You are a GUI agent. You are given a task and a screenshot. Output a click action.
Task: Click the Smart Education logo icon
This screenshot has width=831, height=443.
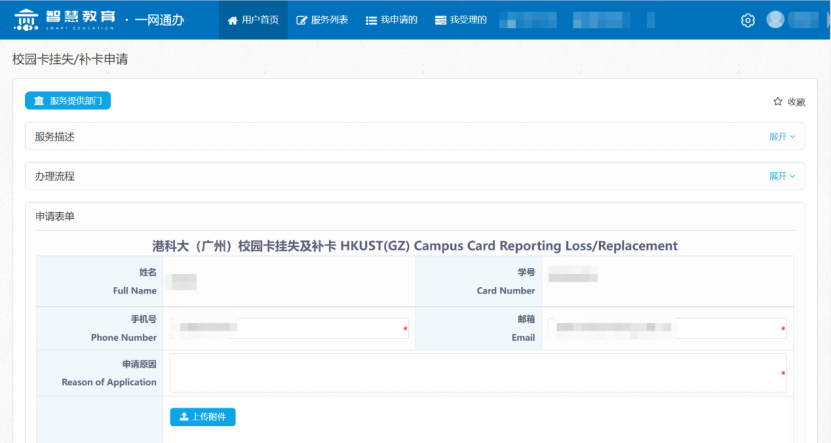[26, 20]
